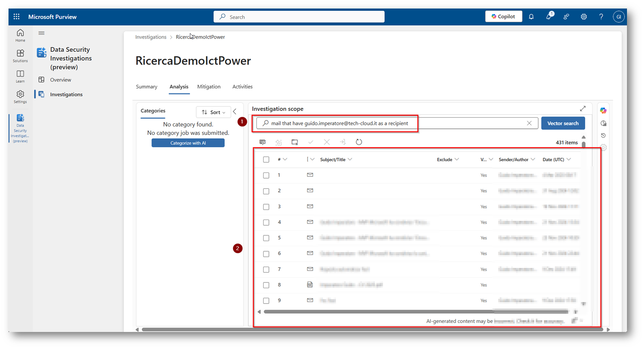Image resolution: width=644 pixels, height=349 pixels.
Task: Click the refresh icon in toolbar
Action: click(359, 142)
